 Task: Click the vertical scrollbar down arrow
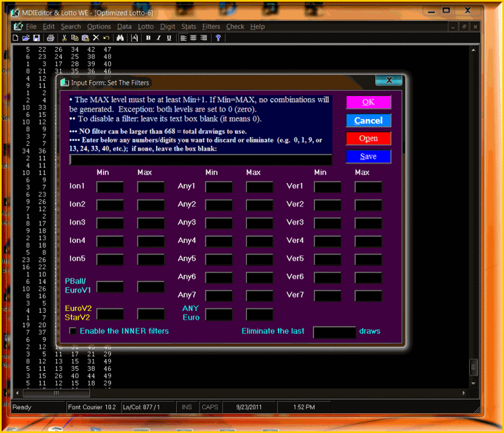pos(474,383)
